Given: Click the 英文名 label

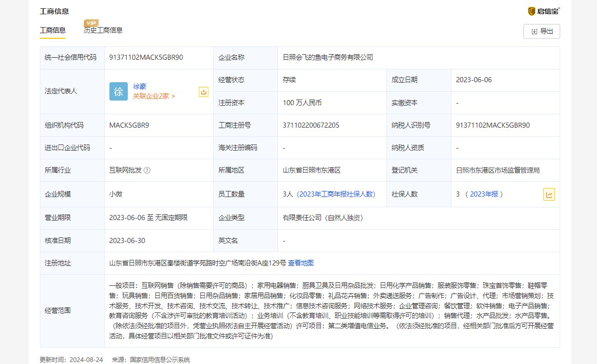Looking at the screenshot, I should (x=228, y=240).
